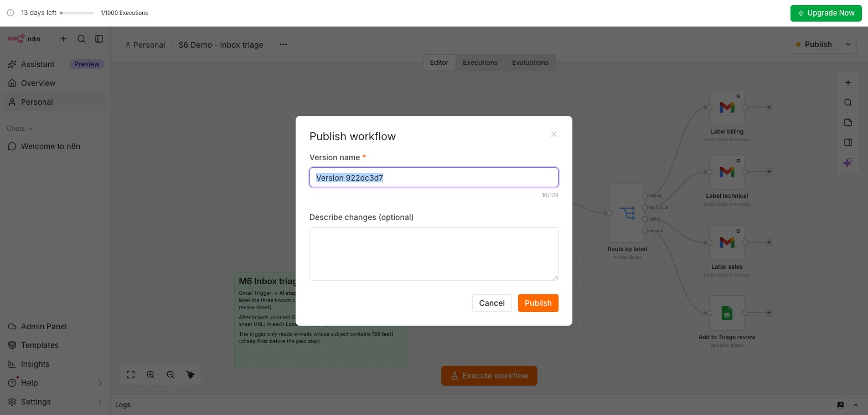Click the Upgrade Now button
The image size is (868, 415).
[826, 13]
